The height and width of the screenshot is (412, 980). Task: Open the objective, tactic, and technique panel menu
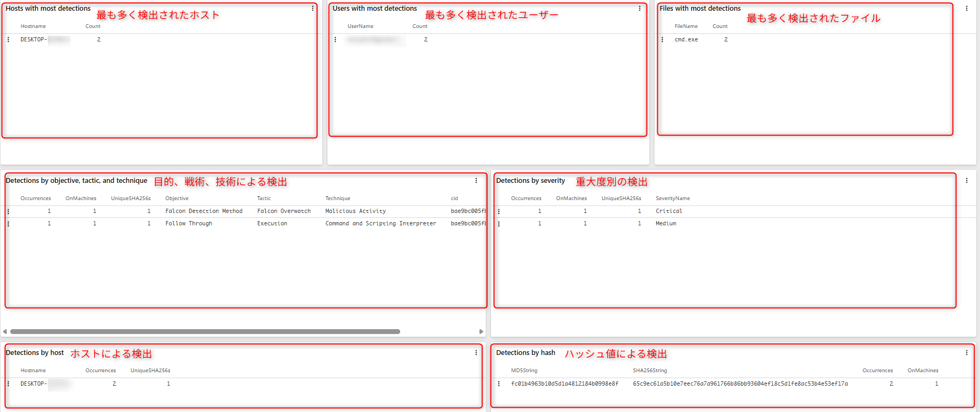[476, 181]
